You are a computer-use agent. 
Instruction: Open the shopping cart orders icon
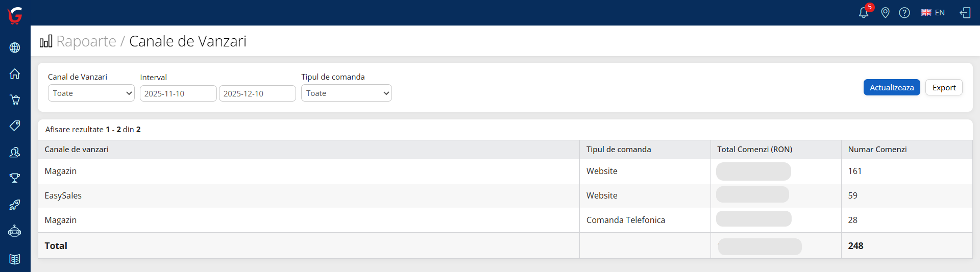15,100
